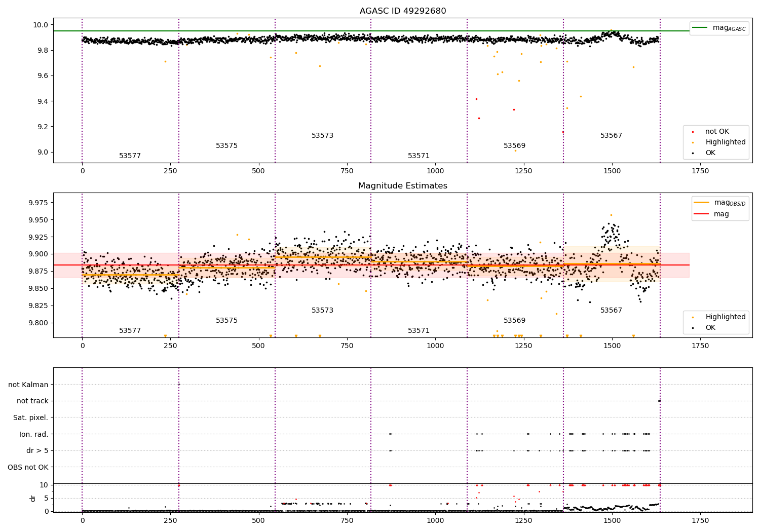Click obsid label 53567 in Magnitude Estimates plot

611,311
